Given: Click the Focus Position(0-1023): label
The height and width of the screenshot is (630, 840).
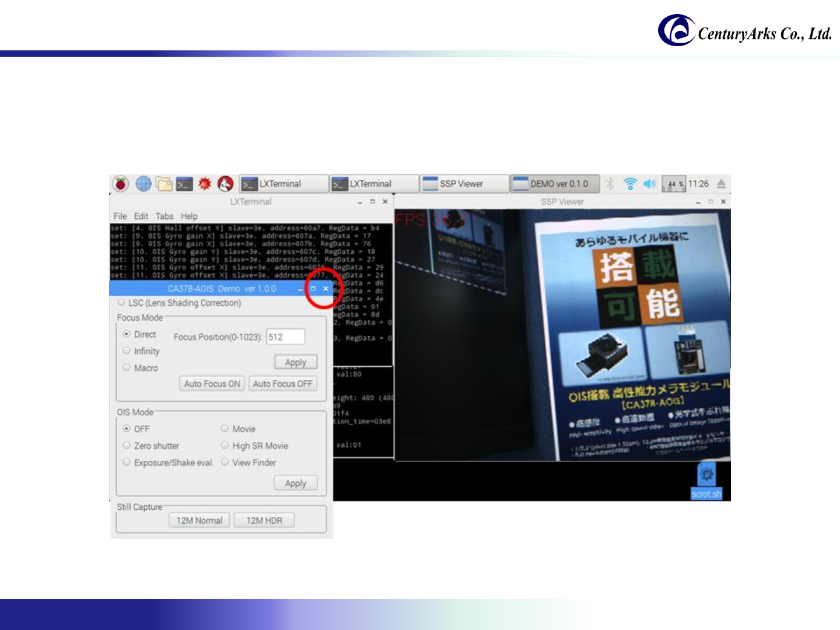Looking at the screenshot, I should click(x=218, y=337).
